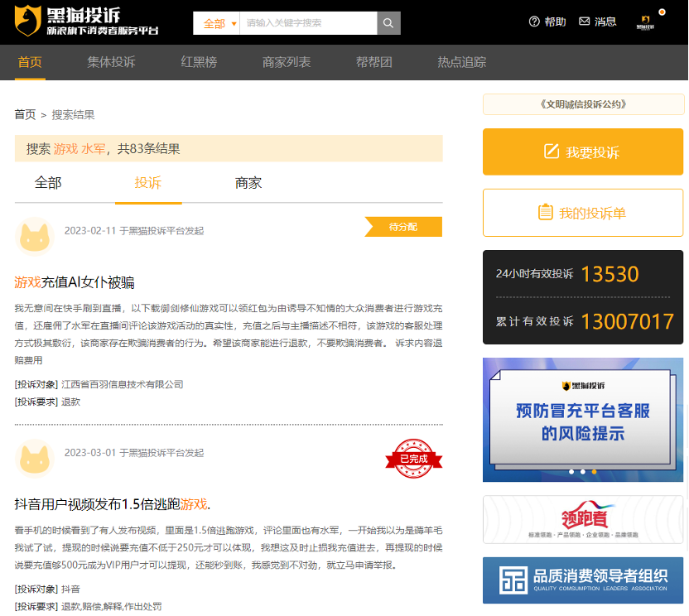Select the 全部 results tab
Viewport: 689px width, 616px height.
pyautogui.click(x=48, y=183)
